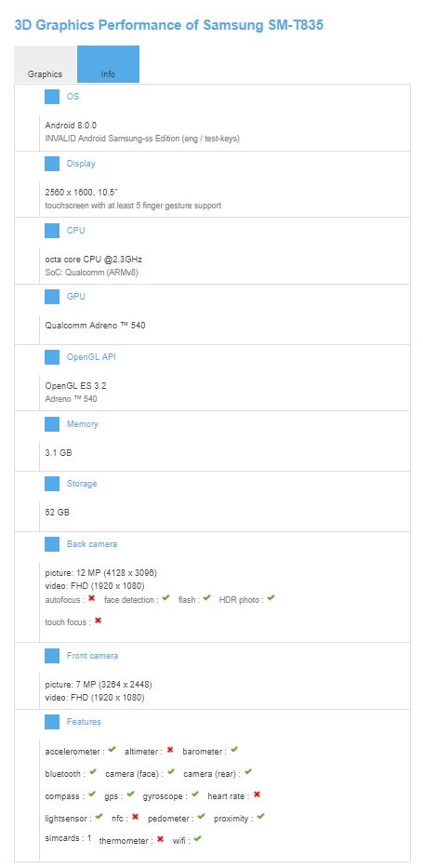The image size is (423, 868).
Task: Click the green check beside face detection
Action: (x=165, y=598)
